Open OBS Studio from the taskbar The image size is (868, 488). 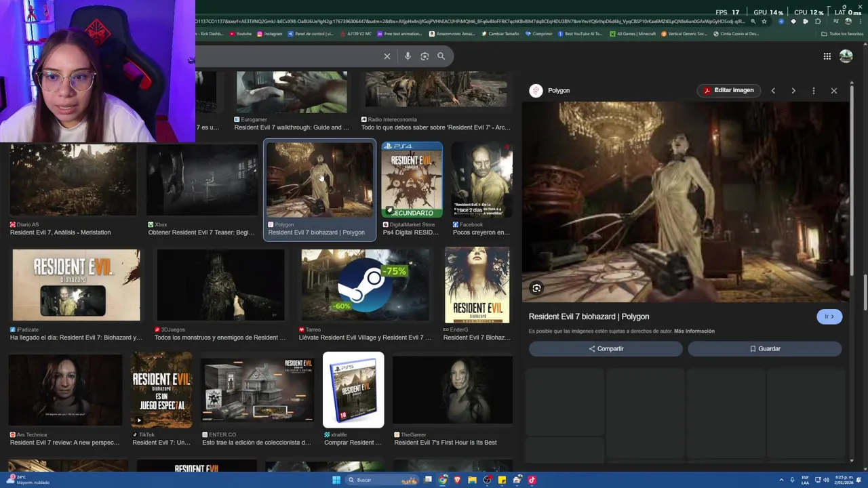click(487, 480)
